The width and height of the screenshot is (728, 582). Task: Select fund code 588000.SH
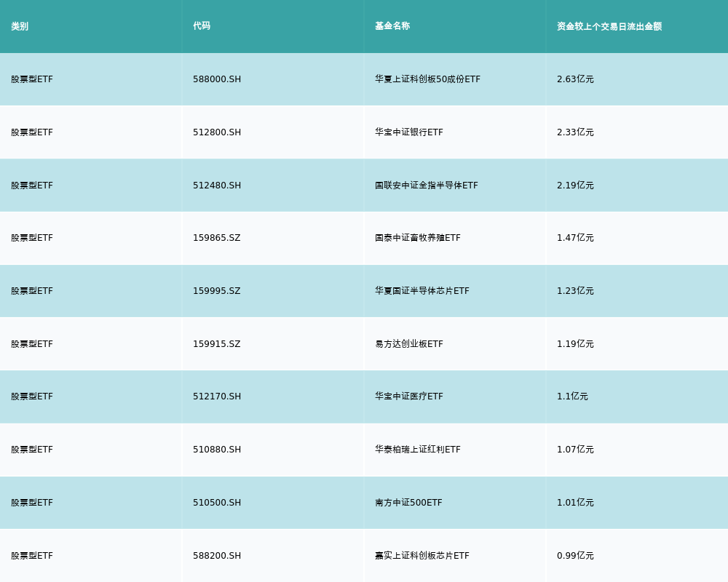coord(217,79)
